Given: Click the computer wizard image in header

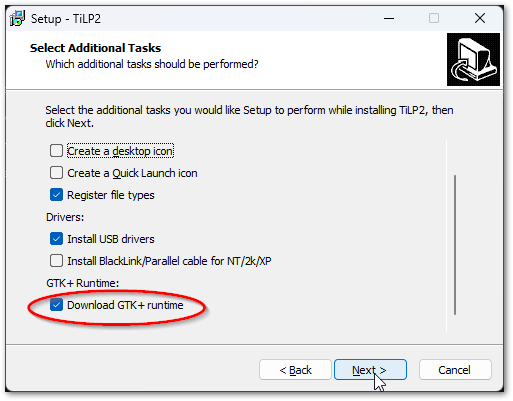Looking at the screenshot, I should point(473,59).
